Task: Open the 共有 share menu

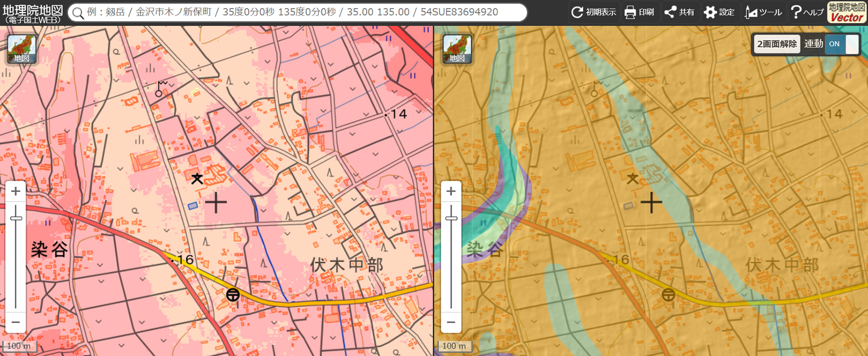Action: (x=679, y=12)
